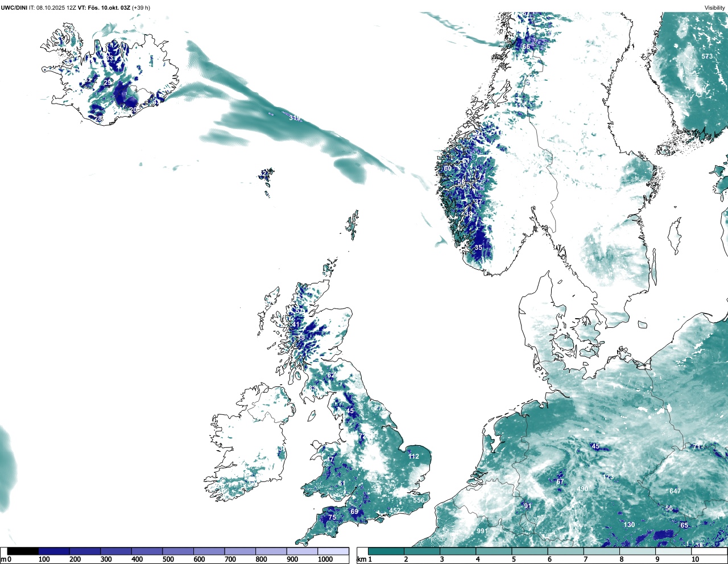Click the 'UWC/DINI' model label in header

14,7
